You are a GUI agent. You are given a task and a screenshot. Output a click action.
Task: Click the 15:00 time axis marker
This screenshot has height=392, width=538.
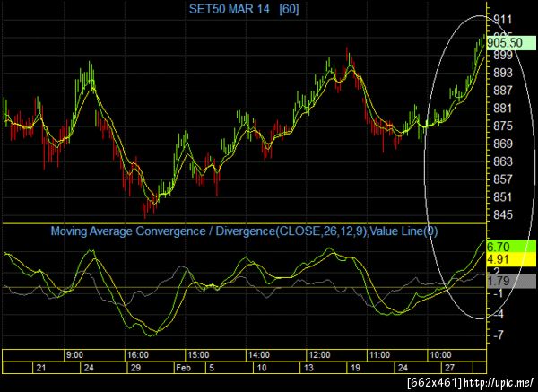click(x=198, y=355)
